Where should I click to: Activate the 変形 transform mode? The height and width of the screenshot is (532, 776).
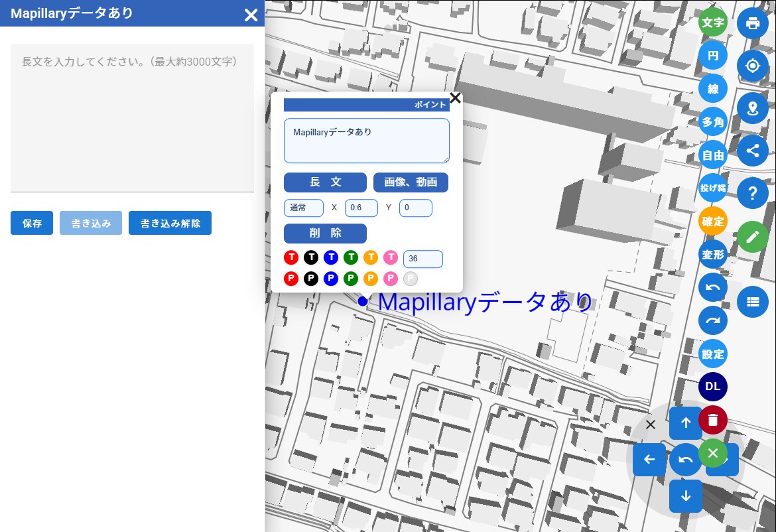click(713, 255)
